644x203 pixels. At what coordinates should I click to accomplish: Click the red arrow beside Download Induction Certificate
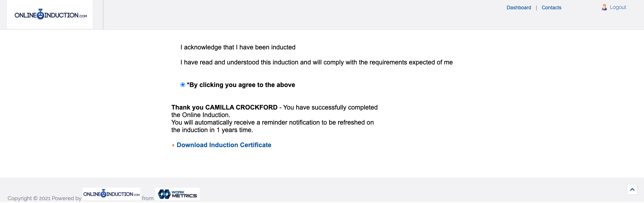tap(173, 145)
